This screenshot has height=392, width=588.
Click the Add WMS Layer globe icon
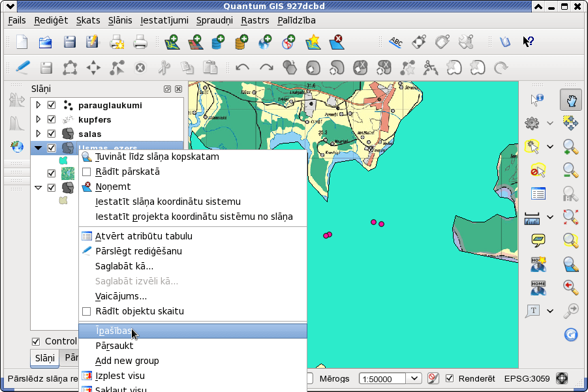pyautogui.click(x=265, y=42)
